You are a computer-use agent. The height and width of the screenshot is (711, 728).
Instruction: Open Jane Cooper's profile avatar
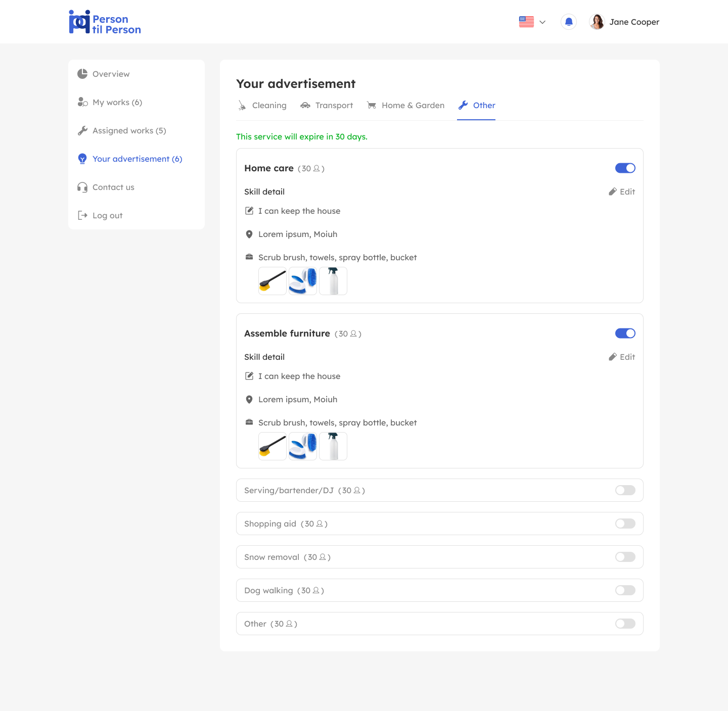tap(597, 22)
